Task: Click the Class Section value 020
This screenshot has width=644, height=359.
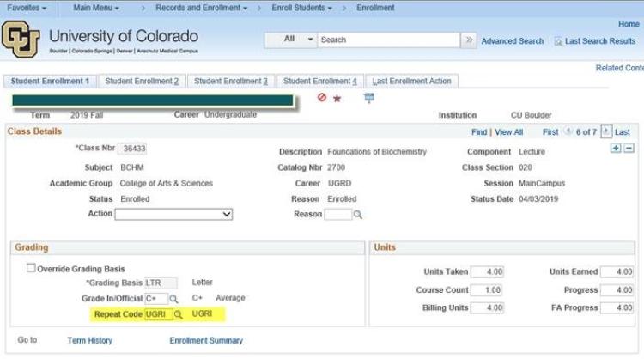Action: (x=526, y=167)
